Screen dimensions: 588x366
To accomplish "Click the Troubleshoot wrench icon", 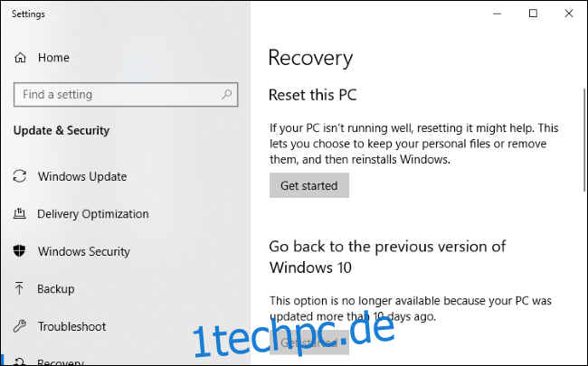I will pyautogui.click(x=20, y=326).
